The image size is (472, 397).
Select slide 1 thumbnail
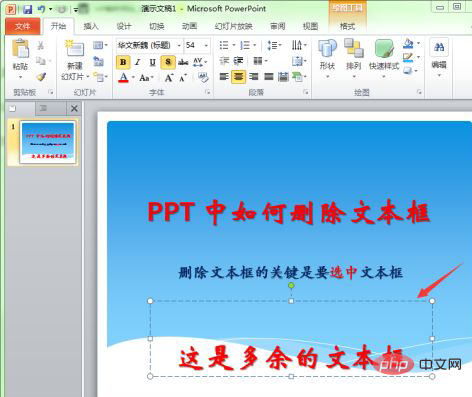tap(48, 142)
